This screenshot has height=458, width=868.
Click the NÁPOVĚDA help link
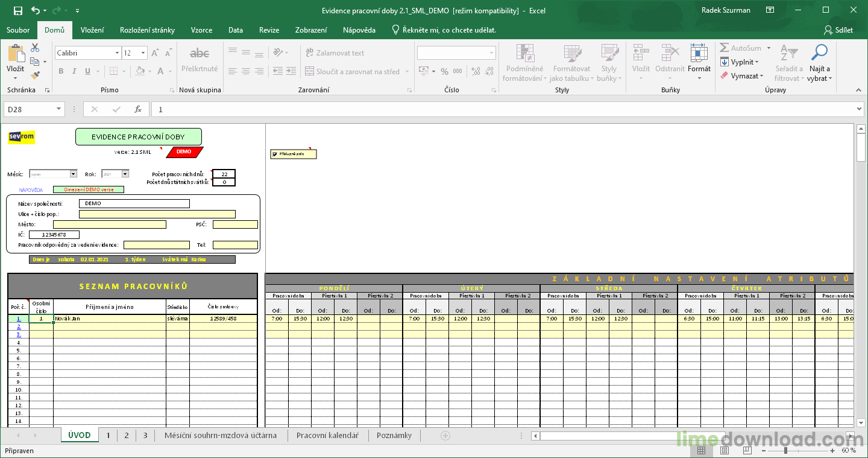point(31,190)
